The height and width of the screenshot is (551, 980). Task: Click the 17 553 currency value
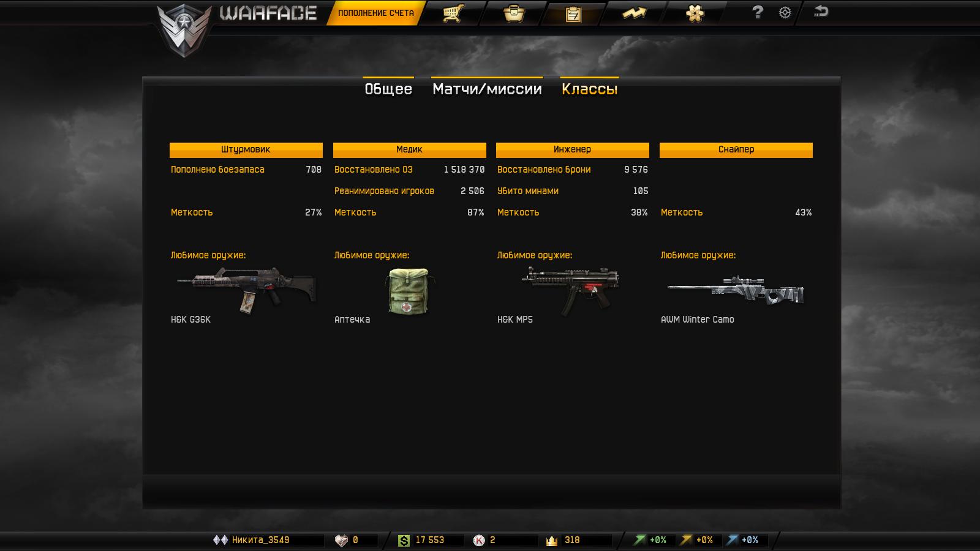click(429, 540)
